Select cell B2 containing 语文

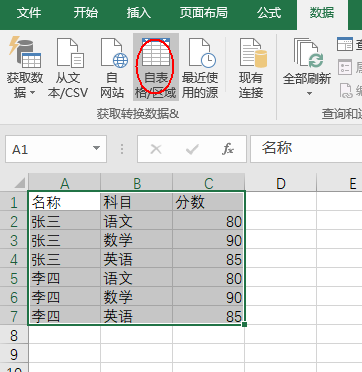tap(137, 220)
